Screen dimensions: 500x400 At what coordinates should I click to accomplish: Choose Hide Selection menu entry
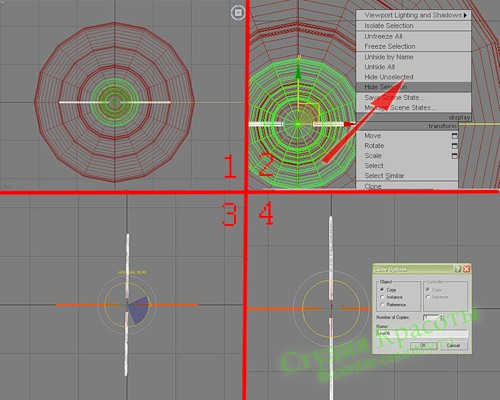click(x=414, y=87)
